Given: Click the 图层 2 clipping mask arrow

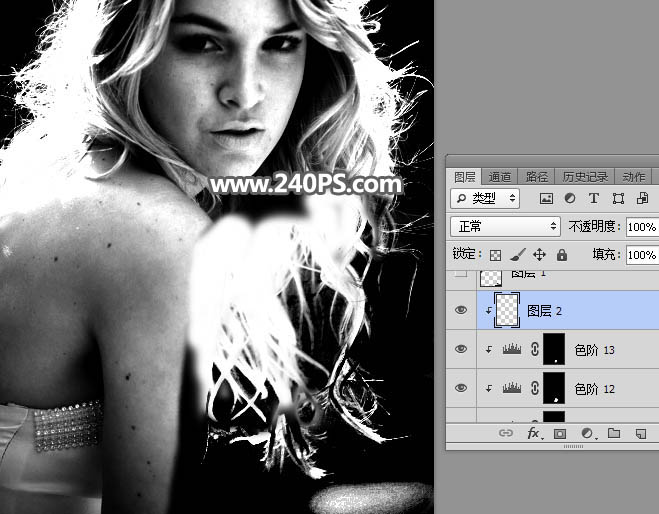Looking at the screenshot, I should [x=488, y=310].
